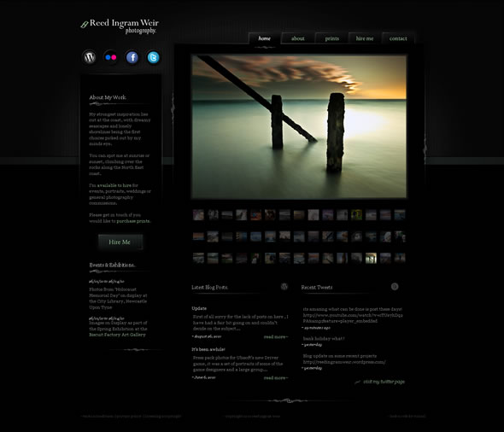
Task: Click the 'Events & Exhibitions' heading
Action: click(112, 265)
